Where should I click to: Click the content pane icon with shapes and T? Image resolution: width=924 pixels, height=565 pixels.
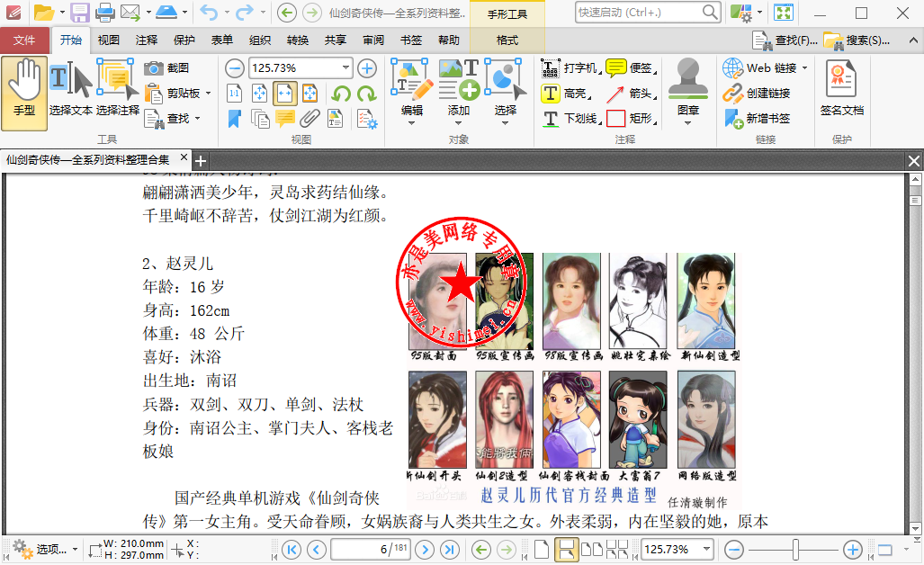pyautogui.click(x=335, y=119)
